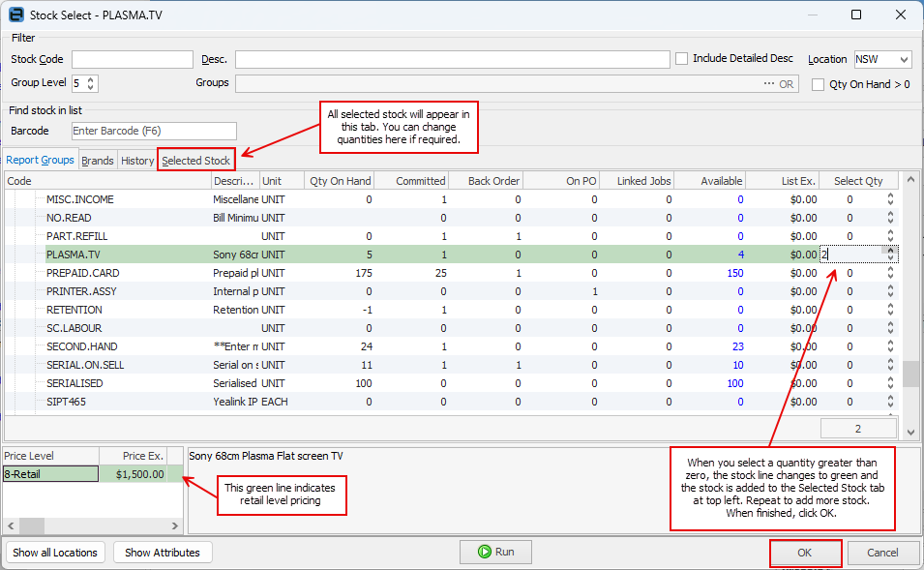
Task: Select the PREPAID.CARD stock row
Action: point(452,273)
